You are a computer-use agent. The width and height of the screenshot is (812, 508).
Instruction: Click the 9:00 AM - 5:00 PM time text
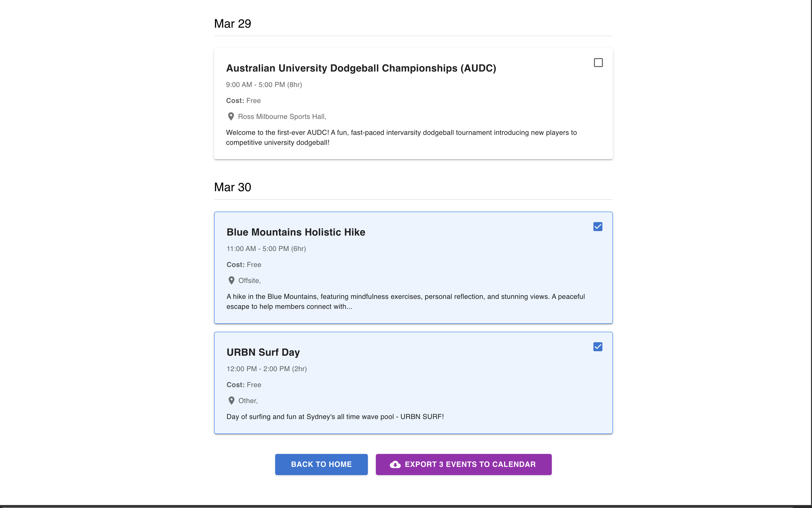click(x=264, y=85)
